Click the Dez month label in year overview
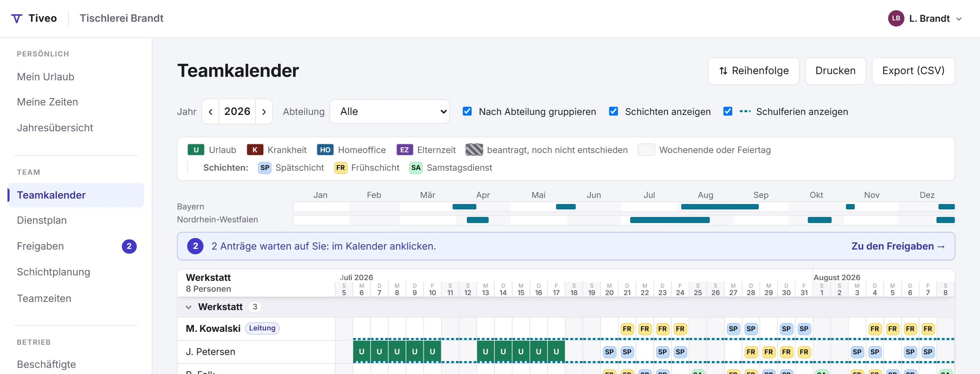 coord(927,195)
